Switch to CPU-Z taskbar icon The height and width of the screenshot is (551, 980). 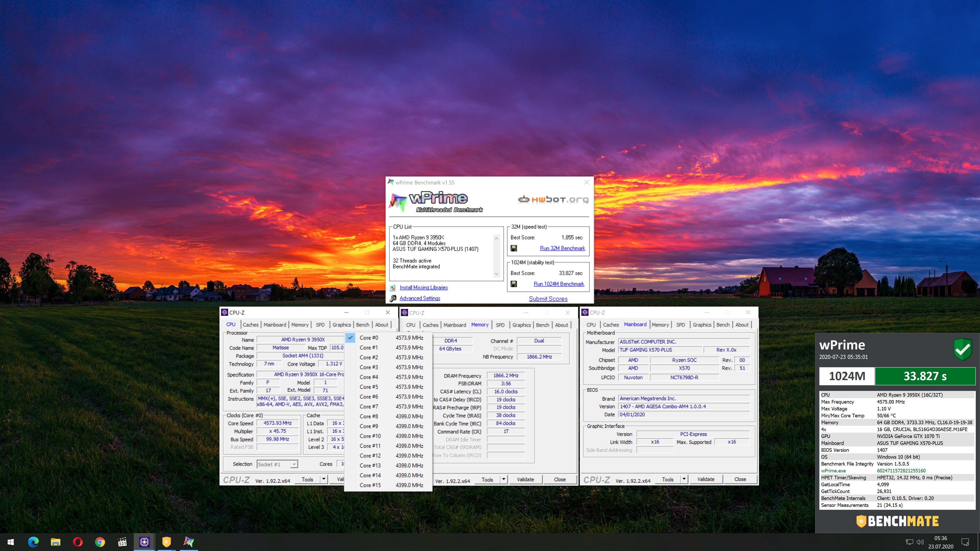pyautogui.click(x=144, y=542)
